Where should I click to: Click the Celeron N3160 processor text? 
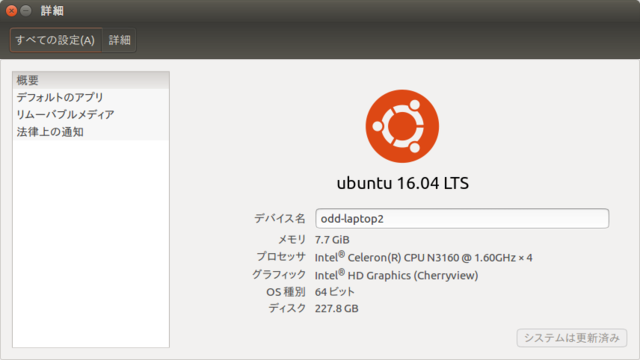[x=423, y=258]
